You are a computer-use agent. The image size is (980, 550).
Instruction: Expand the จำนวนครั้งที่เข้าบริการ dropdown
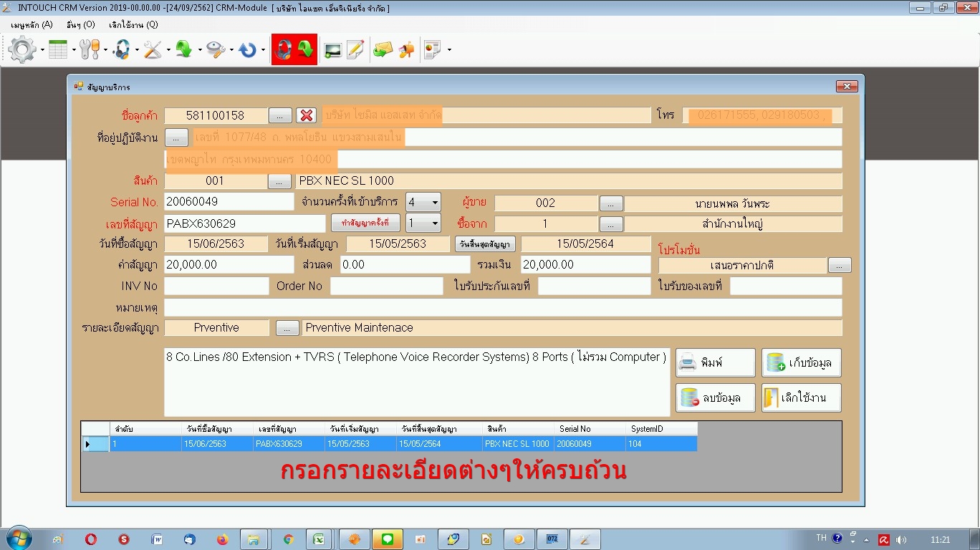(434, 203)
